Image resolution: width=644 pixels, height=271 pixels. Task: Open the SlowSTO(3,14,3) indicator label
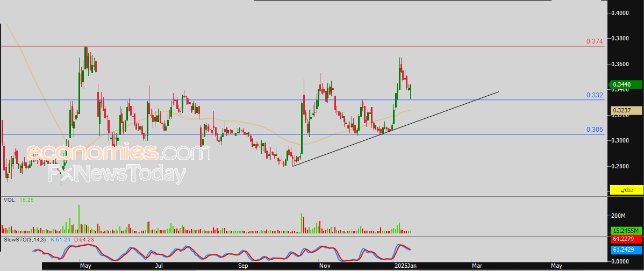(25, 239)
